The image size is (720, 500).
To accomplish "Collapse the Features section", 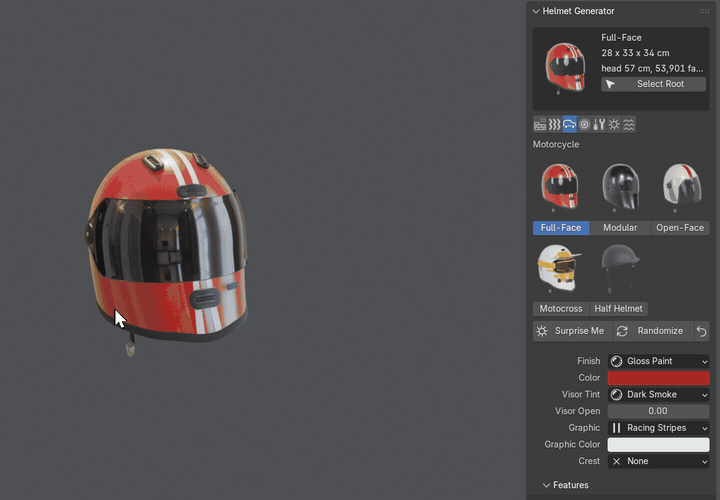I will pyautogui.click(x=565, y=485).
